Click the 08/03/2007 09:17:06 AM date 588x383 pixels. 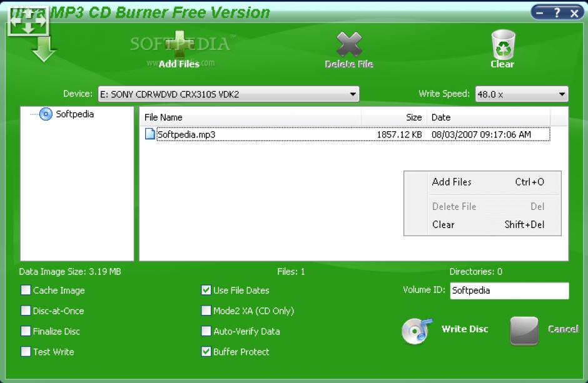[481, 134]
